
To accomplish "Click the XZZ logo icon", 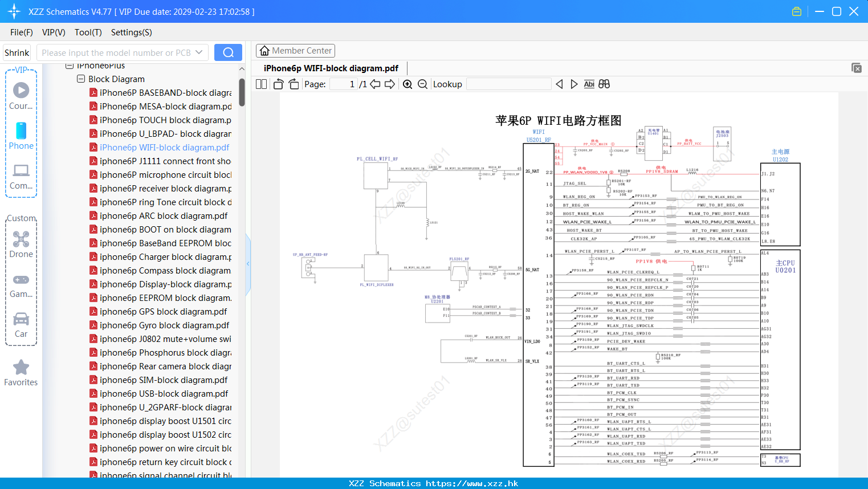I will pos(14,11).
